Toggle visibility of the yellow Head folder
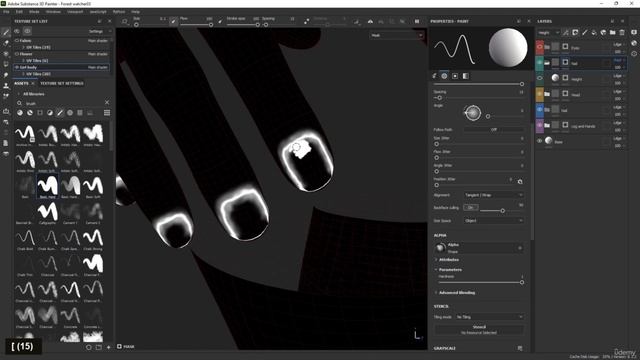 [540, 94]
